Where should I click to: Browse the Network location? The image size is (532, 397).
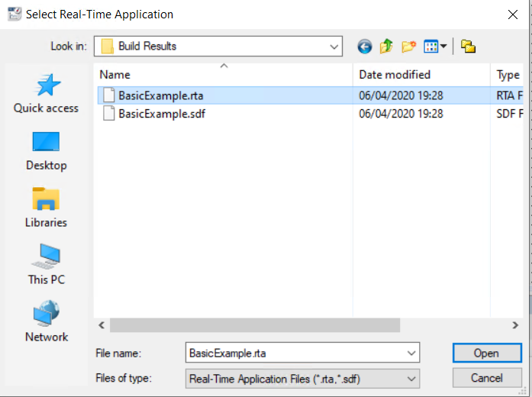[46, 323]
